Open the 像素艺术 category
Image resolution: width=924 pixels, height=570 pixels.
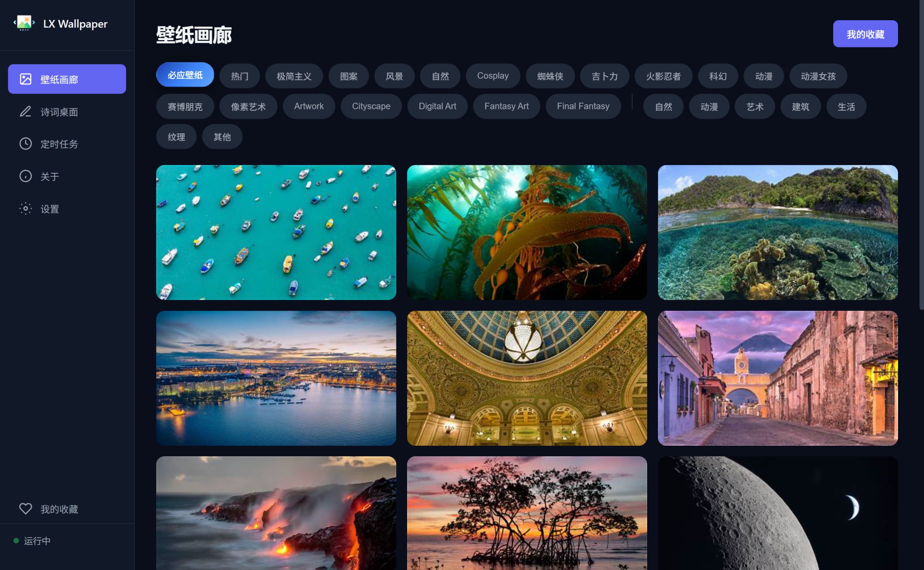coord(248,106)
